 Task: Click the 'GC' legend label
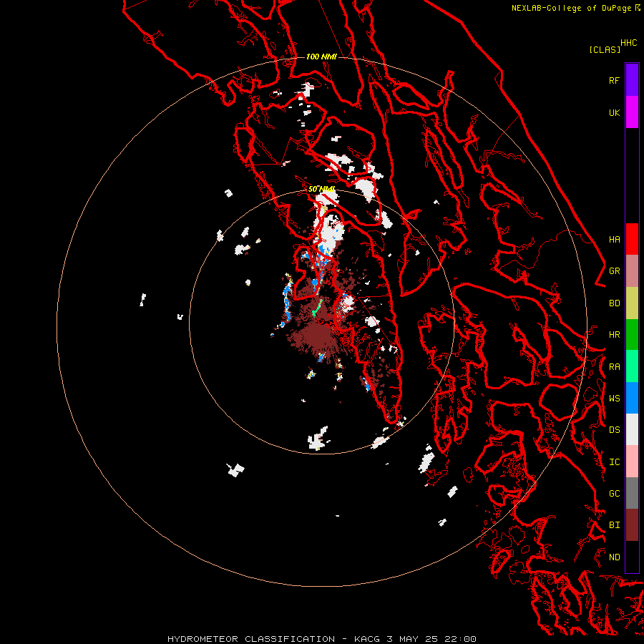[614, 494]
